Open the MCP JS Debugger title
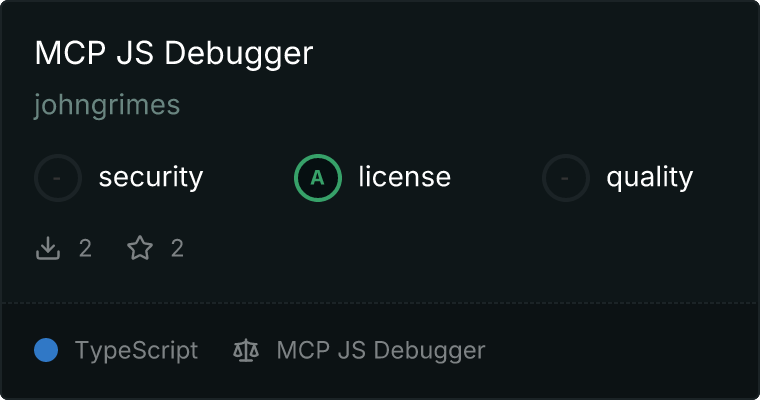 coord(174,53)
